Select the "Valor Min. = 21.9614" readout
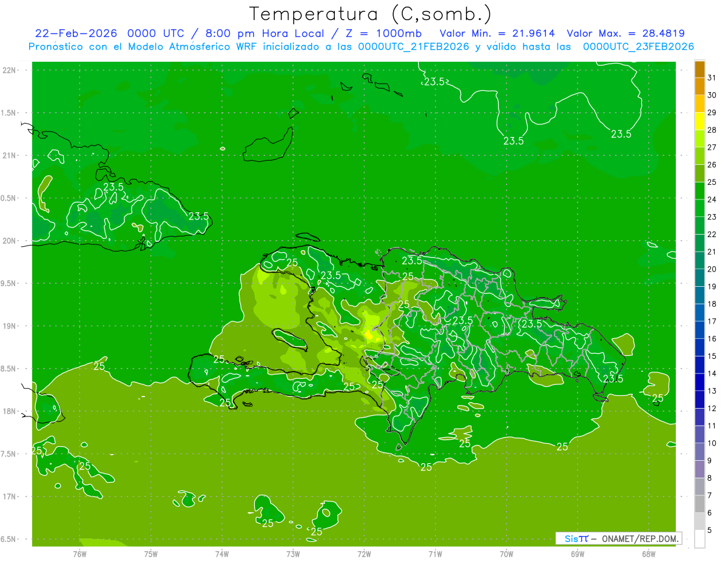Screen dimensions: 728x562 coord(497,33)
